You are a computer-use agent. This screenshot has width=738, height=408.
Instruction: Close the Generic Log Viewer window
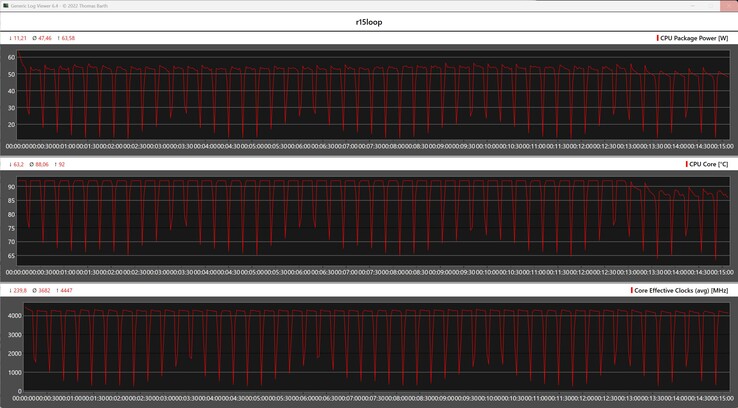coord(728,5)
